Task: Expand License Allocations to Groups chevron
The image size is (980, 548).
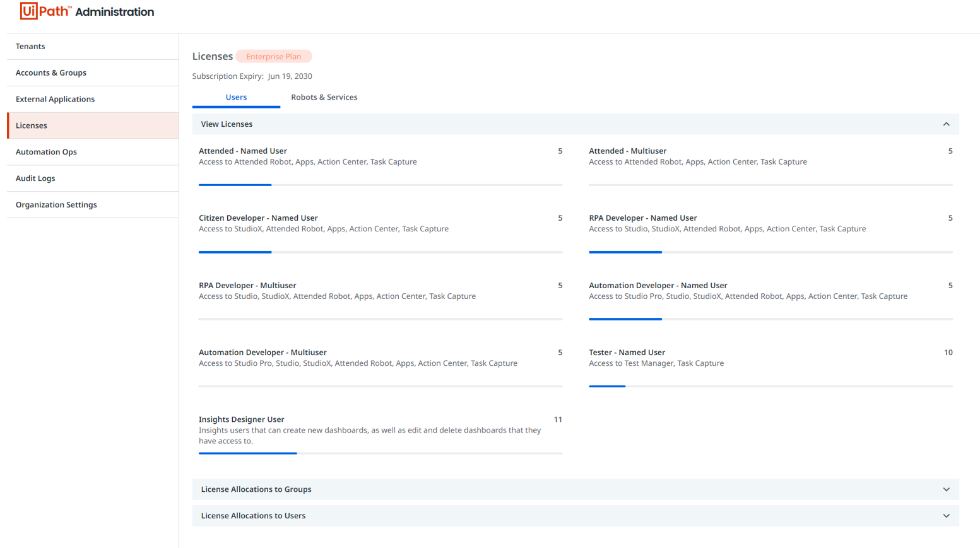Action: pyautogui.click(x=946, y=489)
